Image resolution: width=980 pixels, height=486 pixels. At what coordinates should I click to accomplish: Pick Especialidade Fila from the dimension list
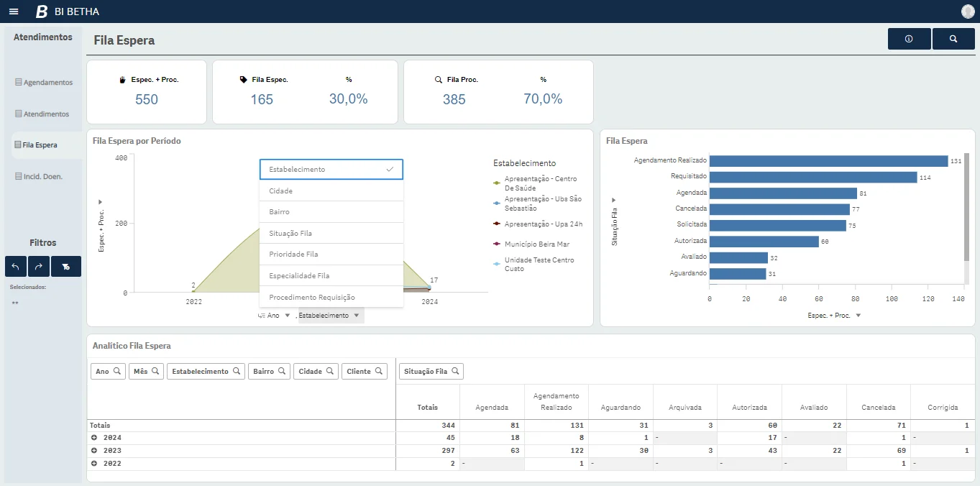(x=331, y=275)
